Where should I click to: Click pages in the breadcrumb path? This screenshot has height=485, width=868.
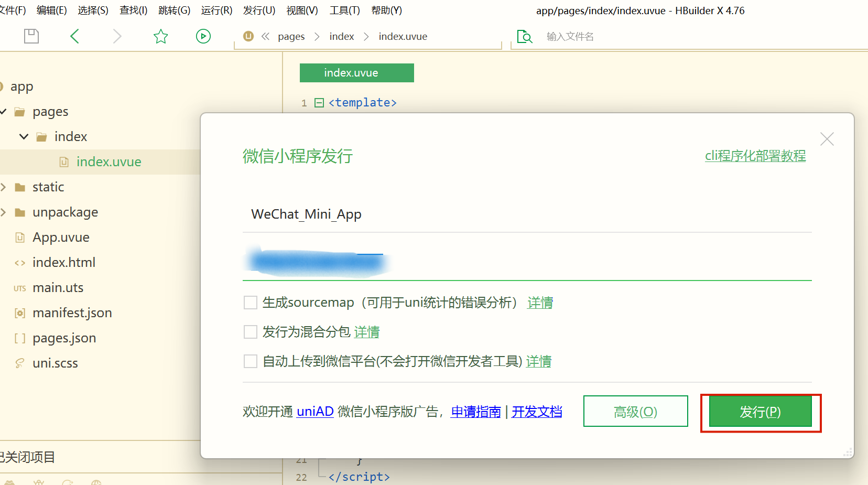tap(291, 36)
